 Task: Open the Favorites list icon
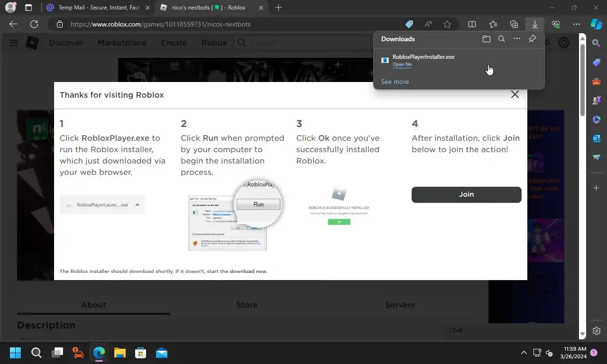[x=493, y=24]
